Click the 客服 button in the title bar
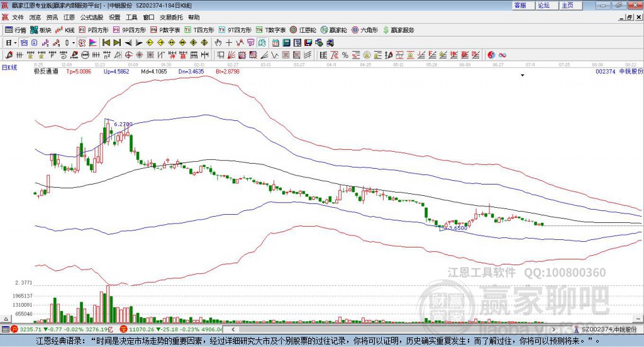 (523, 5)
